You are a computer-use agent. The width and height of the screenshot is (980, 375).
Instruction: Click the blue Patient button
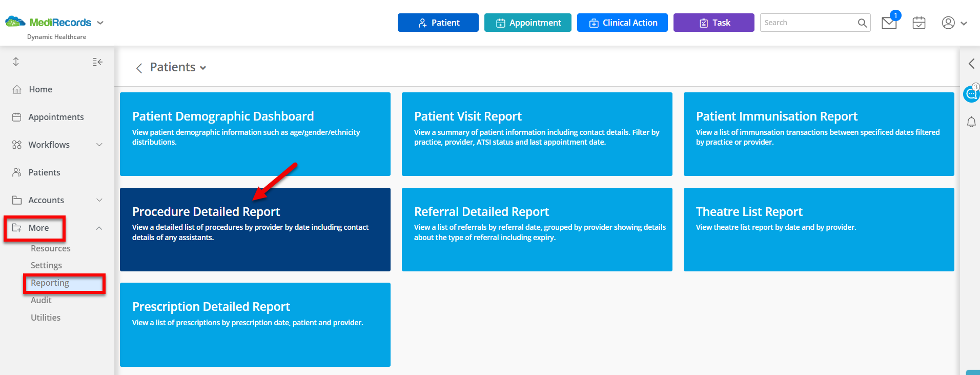438,23
